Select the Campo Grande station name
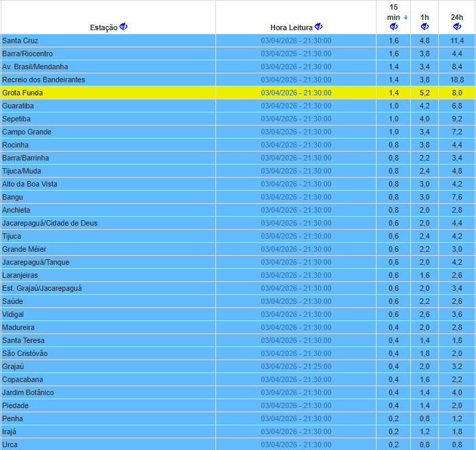Screen dimensions: 476x450 (27, 132)
